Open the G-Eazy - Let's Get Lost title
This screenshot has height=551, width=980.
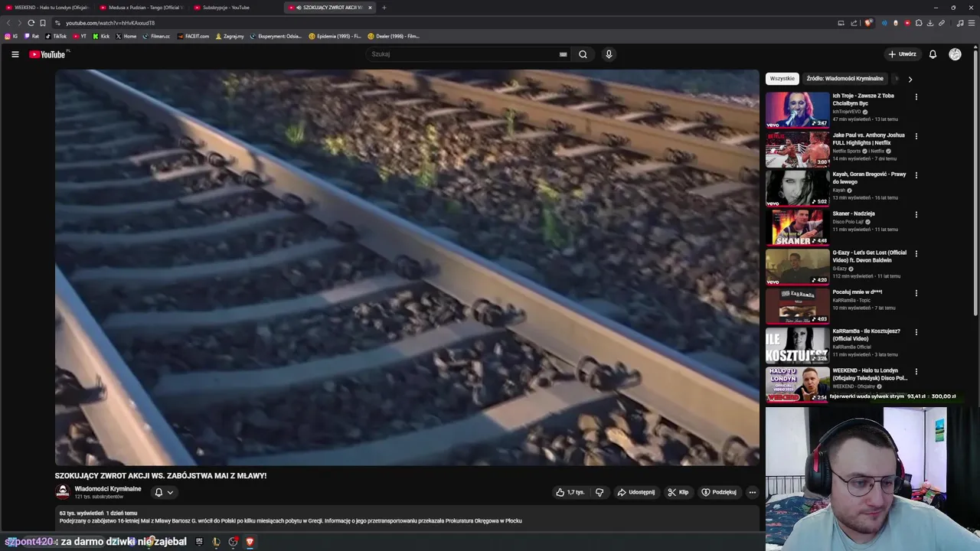tap(870, 256)
